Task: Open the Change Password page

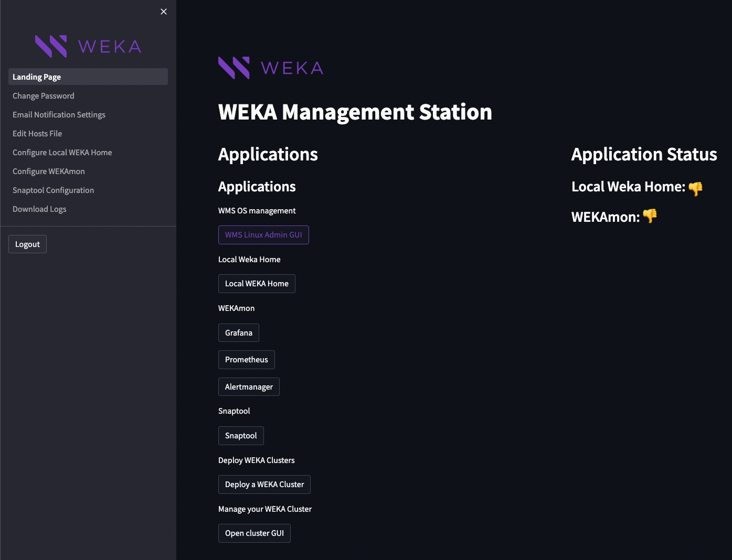Action: [44, 96]
